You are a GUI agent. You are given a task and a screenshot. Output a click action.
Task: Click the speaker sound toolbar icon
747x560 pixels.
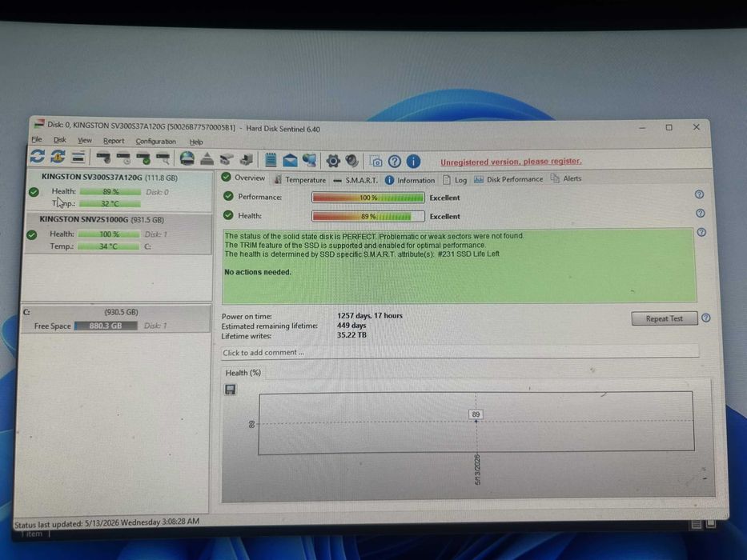351,161
